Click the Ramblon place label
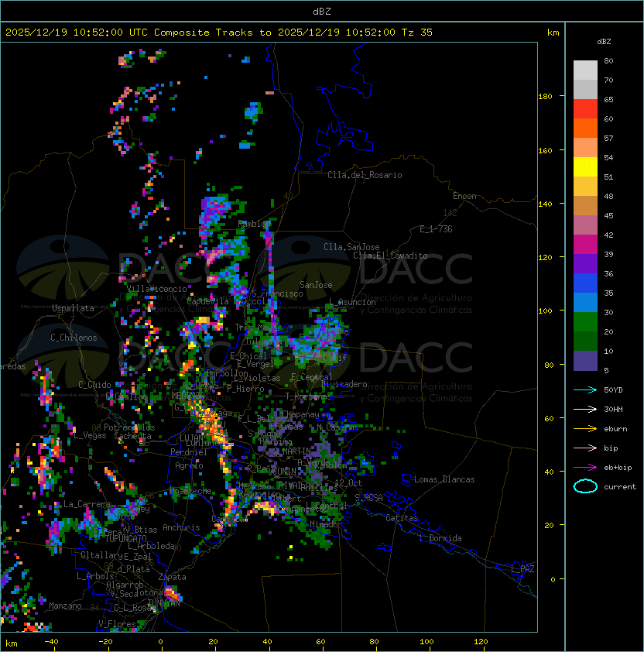Image resolution: width=644 pixels, height=652 pixels. pyautogui.click(x=255, y=224)
